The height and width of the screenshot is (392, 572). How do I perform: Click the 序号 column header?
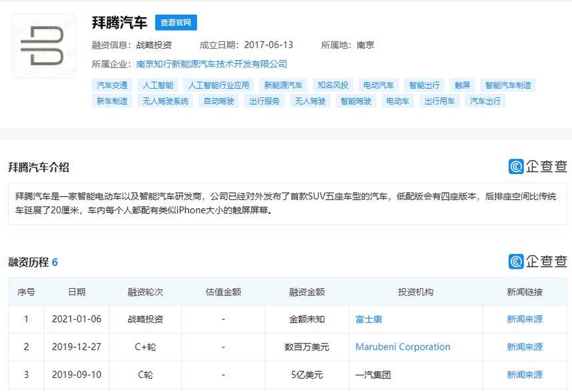tap(26, 292)
